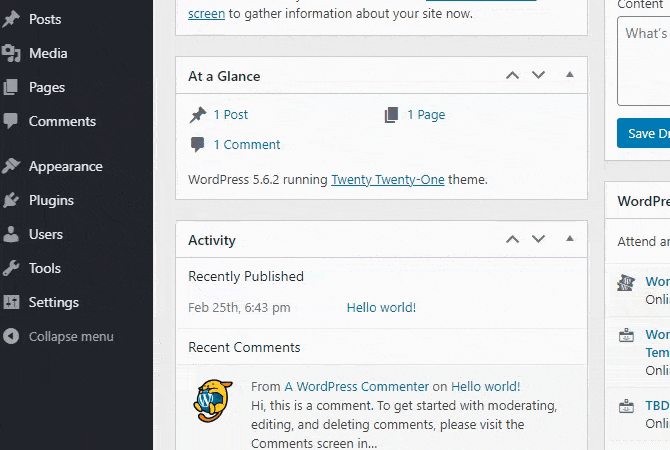Focus the Quick Draft content text area

tap(644, 61)
